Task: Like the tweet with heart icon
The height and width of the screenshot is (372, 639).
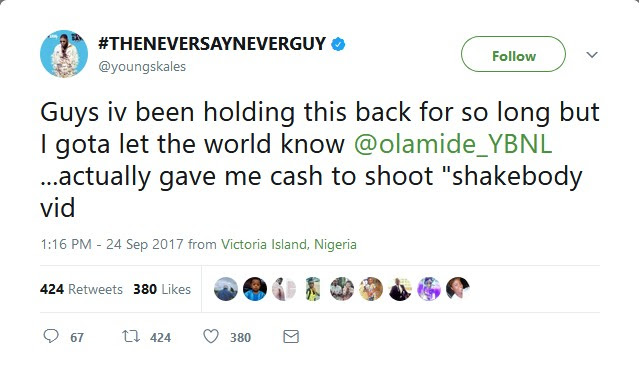Action: [211, 337]
